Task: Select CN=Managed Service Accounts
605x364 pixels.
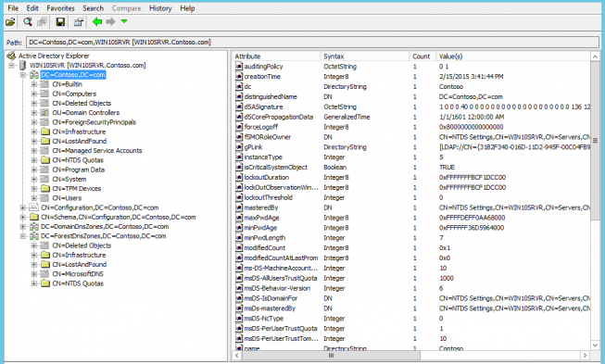Action: pyautogui.click(x=97, y=151)
